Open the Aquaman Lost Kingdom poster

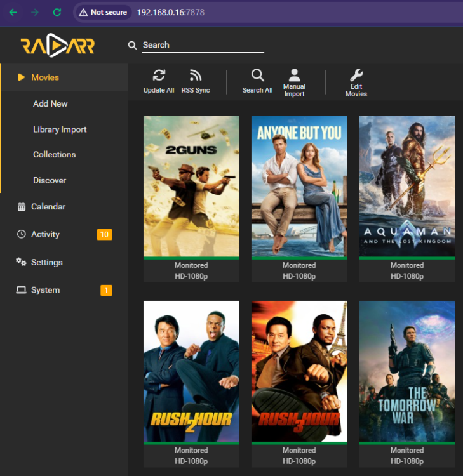click(x=407, y=187)
